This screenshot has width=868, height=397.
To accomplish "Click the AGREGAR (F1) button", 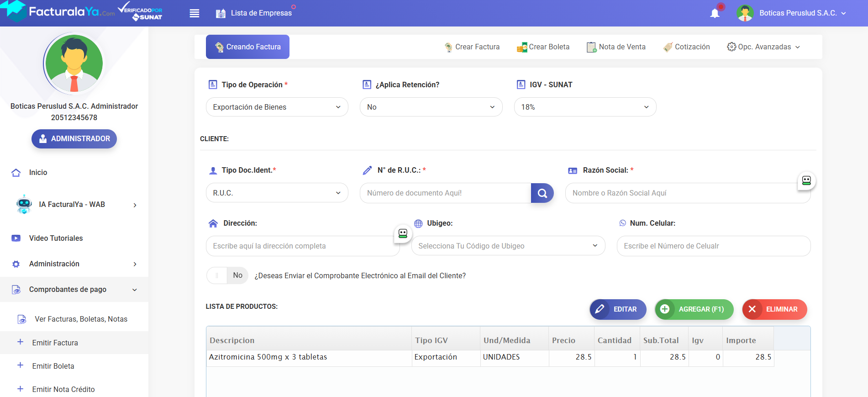I will (x=694, y=310).
